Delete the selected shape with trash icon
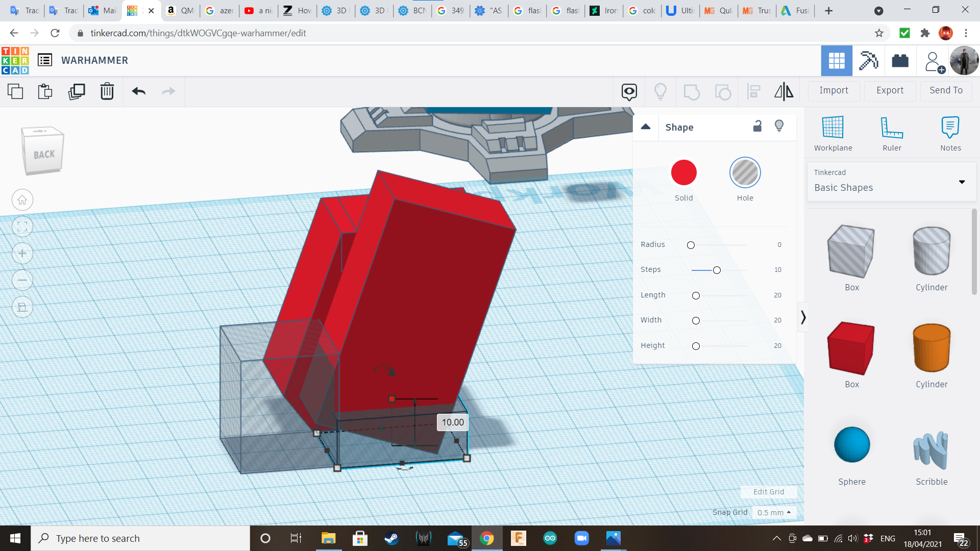This screenshot has width=980, height=551. [107, 91]
